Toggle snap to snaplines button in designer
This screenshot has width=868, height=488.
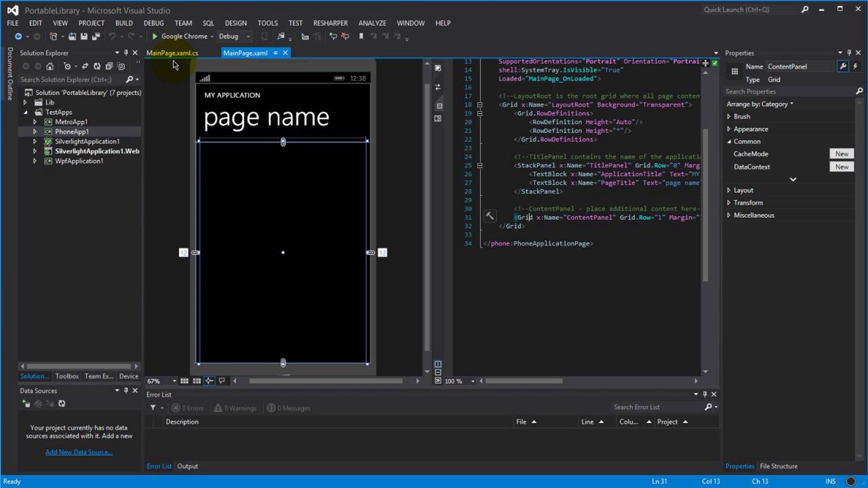coord(209,381)
